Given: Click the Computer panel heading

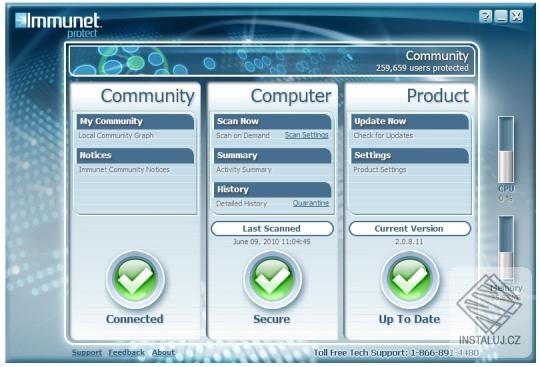Looking at the screenshot, I should [291, 96].
